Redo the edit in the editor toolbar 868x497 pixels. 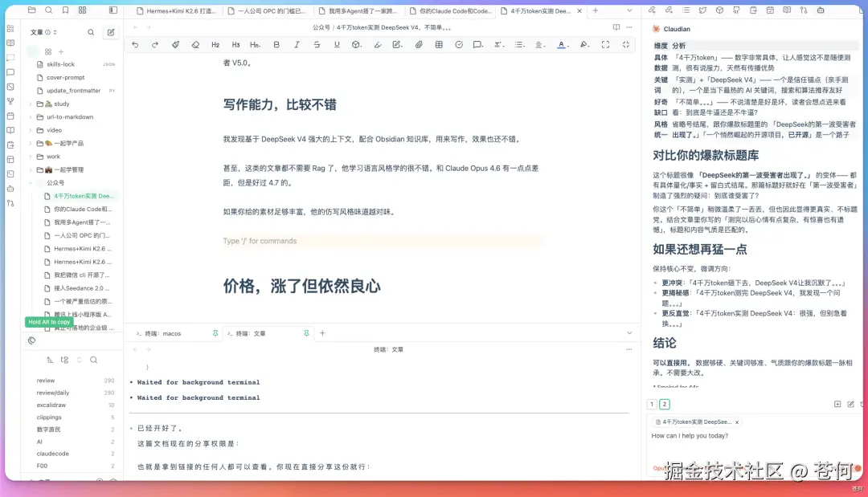click(x=155, y=45)
